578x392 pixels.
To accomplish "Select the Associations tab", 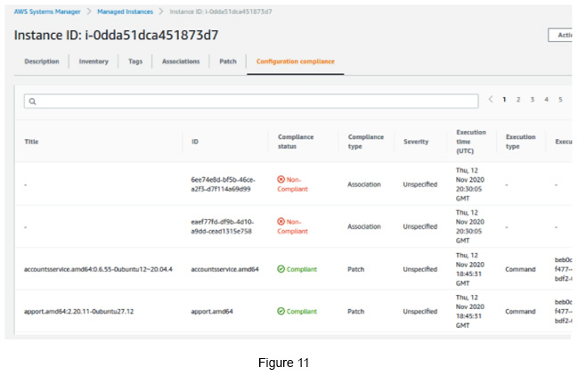I will [181, 61].
